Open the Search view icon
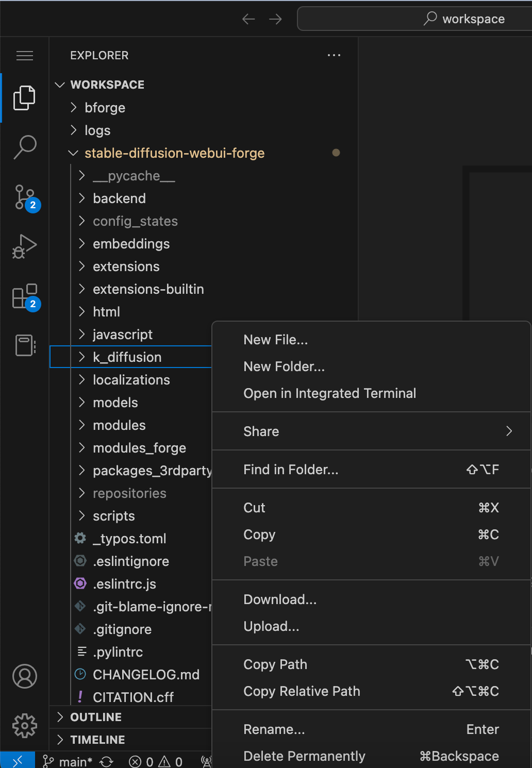 [x=24, y=147]
